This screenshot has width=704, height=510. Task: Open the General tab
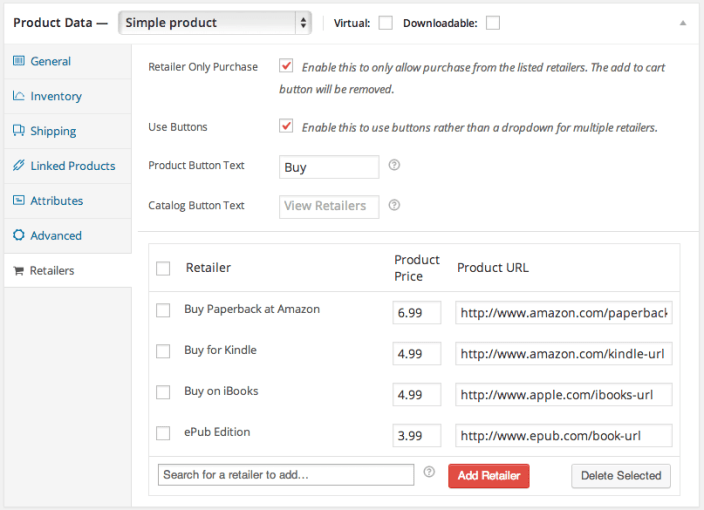[x=50, y=61]
